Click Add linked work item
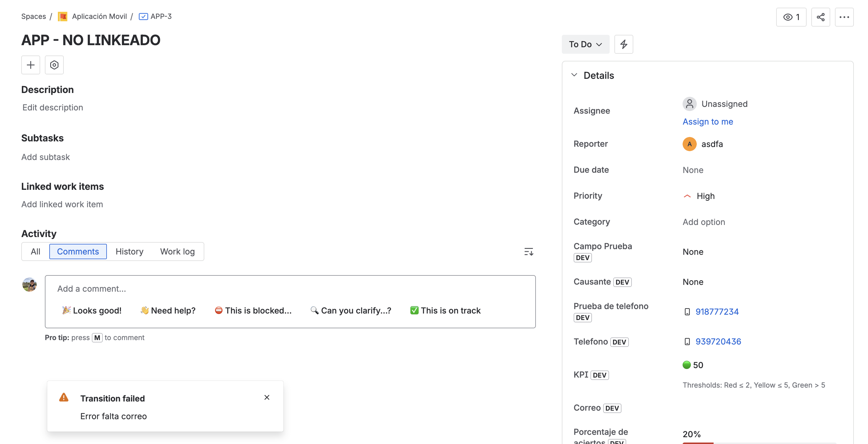 pos(62,204)
